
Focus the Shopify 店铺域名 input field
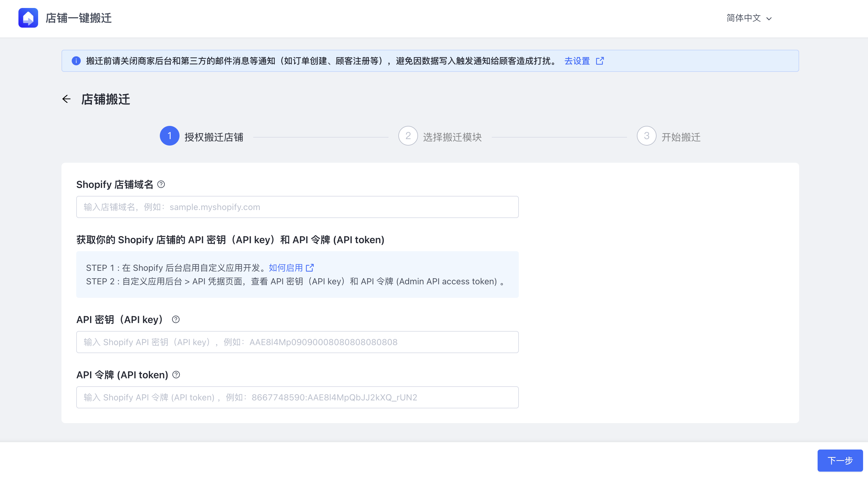coord(297,207)
